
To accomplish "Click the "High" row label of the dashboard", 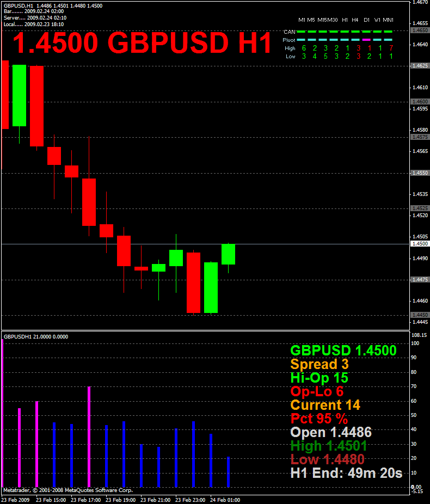I will pyautogui.click(x=290, y=48).
